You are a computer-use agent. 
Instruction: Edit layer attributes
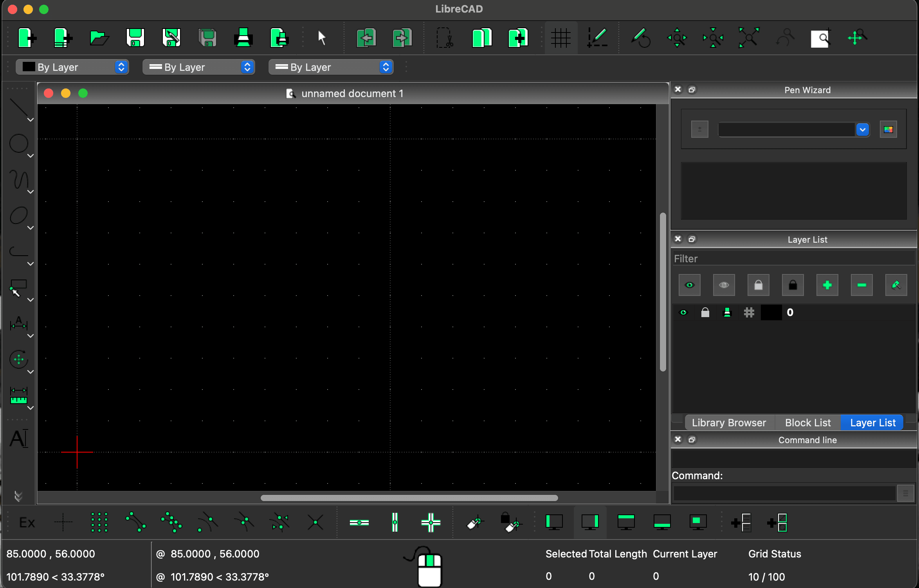tap(896, 285)
